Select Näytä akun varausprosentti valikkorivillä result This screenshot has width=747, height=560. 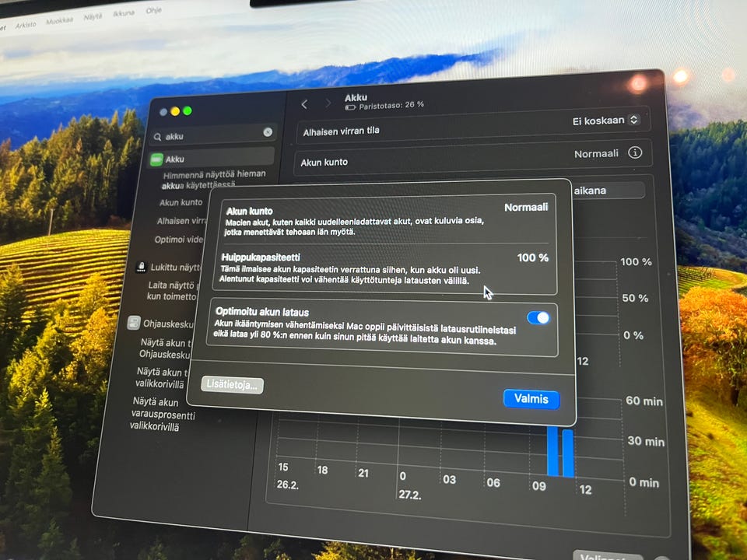tap(163, 415)
